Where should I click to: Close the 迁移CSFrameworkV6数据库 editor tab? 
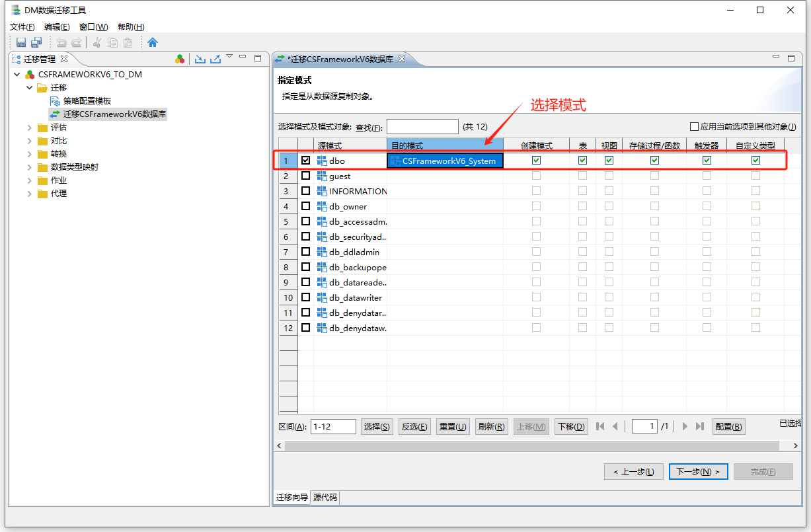[401, 59]
